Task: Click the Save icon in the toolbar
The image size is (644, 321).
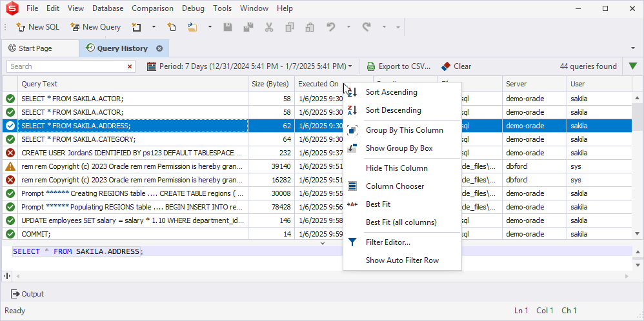Action: coord(228,27)
